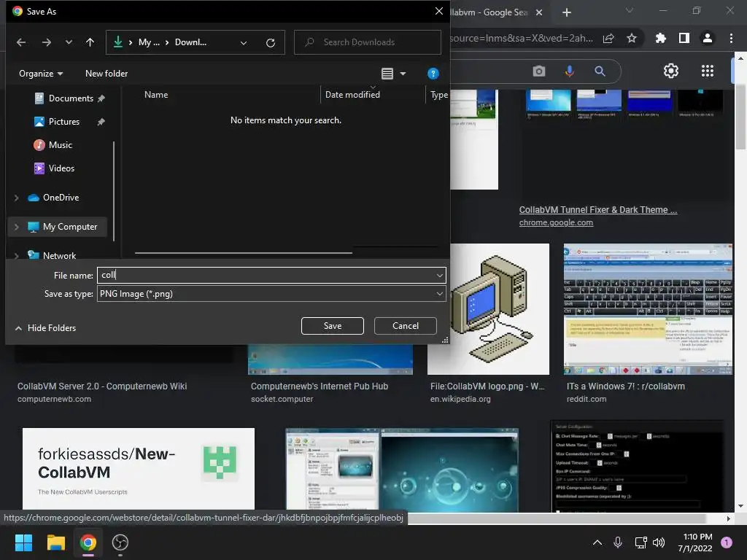Viewport: 747px width, 560px height.
Task: Open view options dropdown arrow
Action: tap(403, 74)
